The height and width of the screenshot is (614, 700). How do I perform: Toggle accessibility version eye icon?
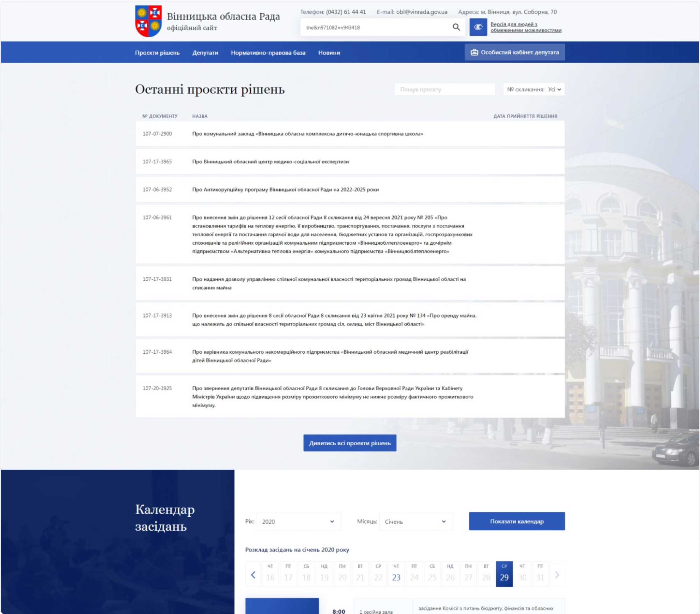(x=478, y=27)
